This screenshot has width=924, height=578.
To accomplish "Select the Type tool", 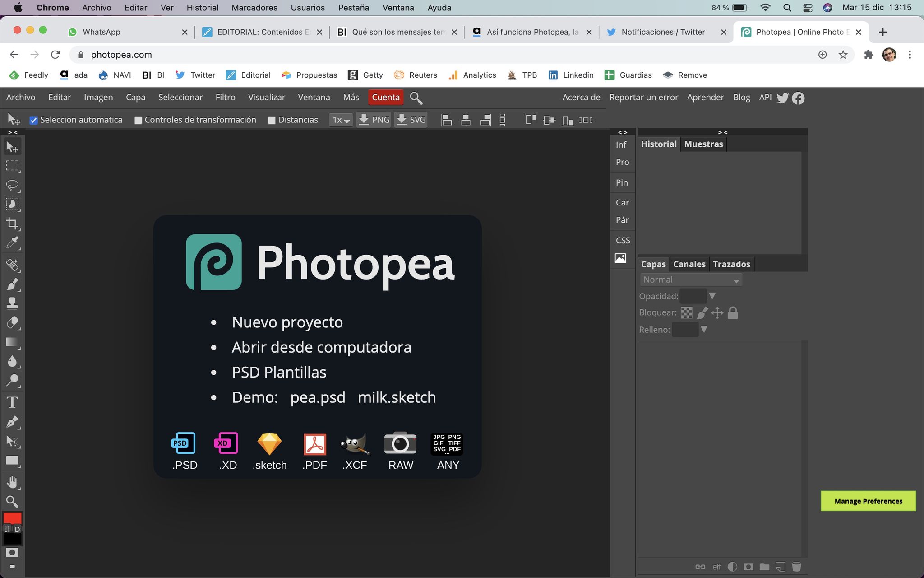I will (12, 401).
